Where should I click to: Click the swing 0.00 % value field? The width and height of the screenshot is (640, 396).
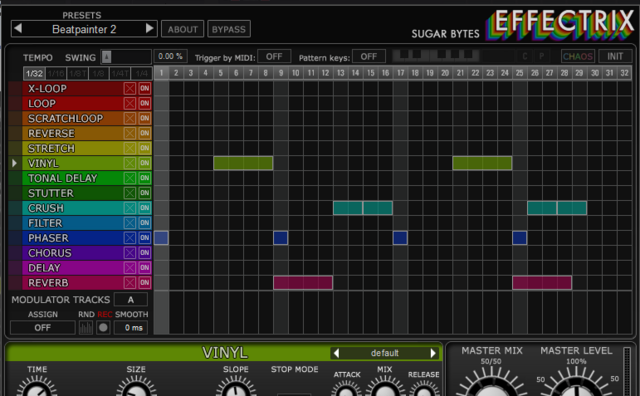pos(171,56)
